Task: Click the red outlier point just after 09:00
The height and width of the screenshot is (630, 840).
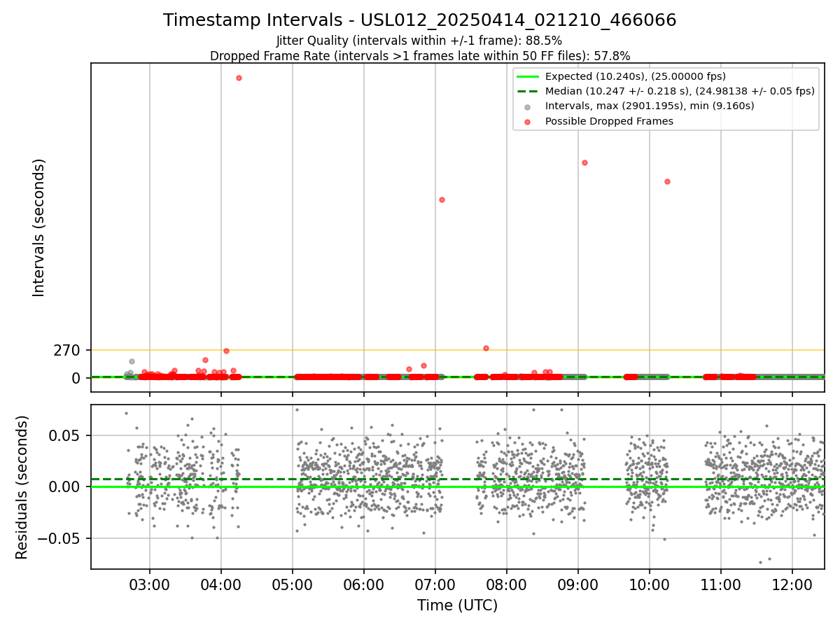Action: (x=584, y=162)
